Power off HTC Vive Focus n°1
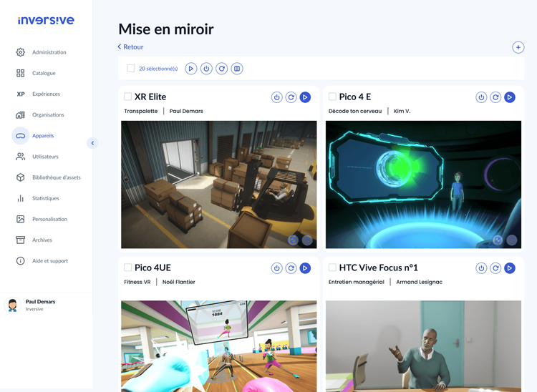The width and height of the screenshot is (537, 392). coord(481,268)
